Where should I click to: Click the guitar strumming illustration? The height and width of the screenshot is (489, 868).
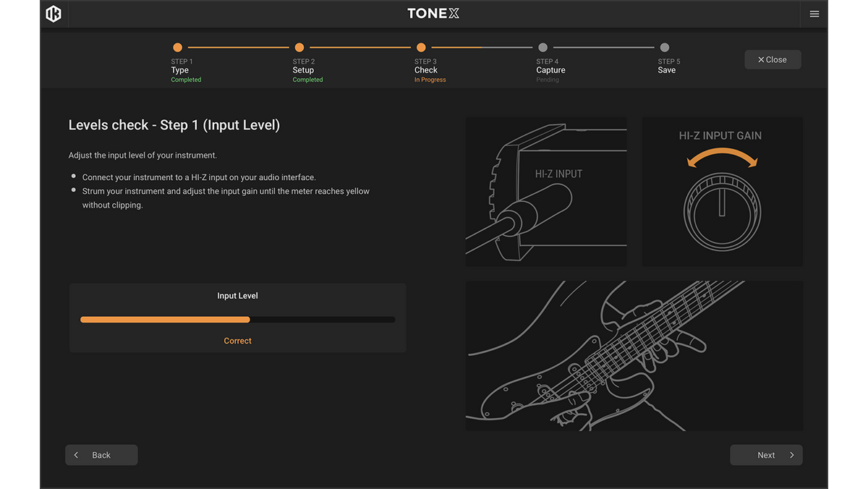pyautogui.click(x=634, y=356)
